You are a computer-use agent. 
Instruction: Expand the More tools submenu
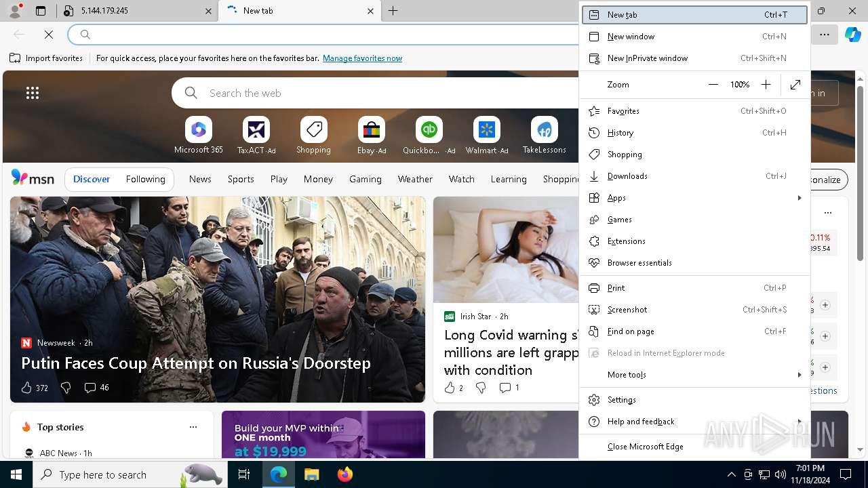coord(695,375)
